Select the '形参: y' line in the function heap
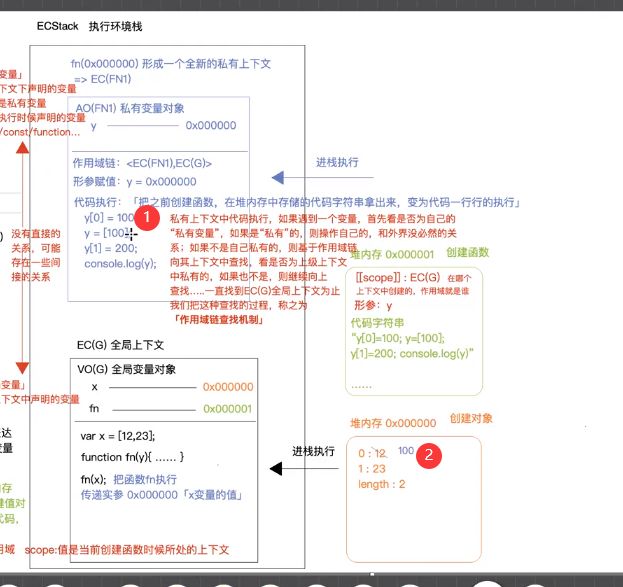The height and width of the screenshot is (587, 623). [x=373, y=305]
